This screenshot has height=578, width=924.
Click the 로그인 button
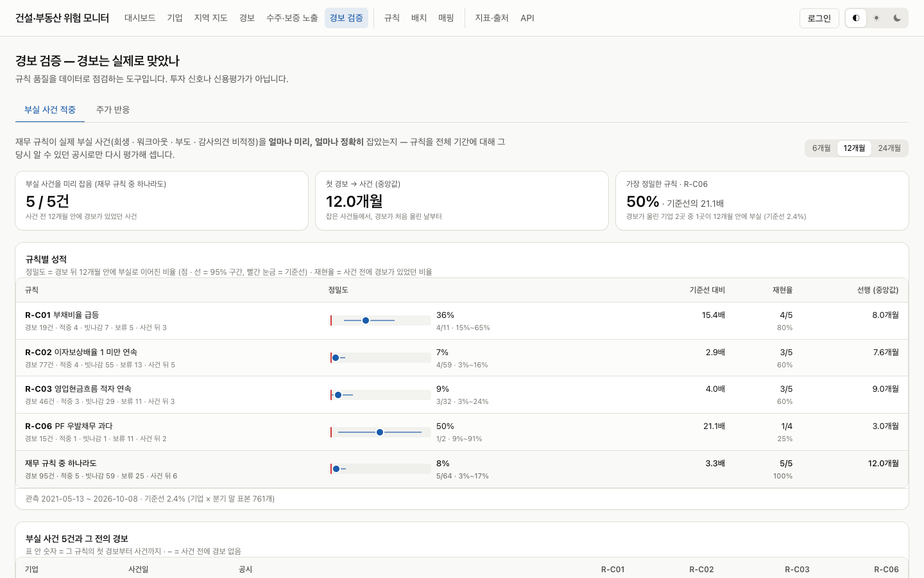pyautogui.click(x=819, y=18)
